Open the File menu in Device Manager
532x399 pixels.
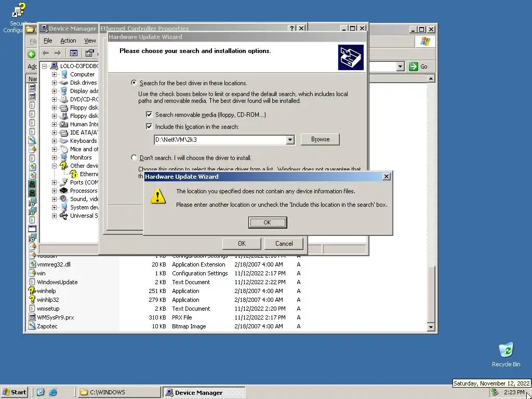(48, 41)
